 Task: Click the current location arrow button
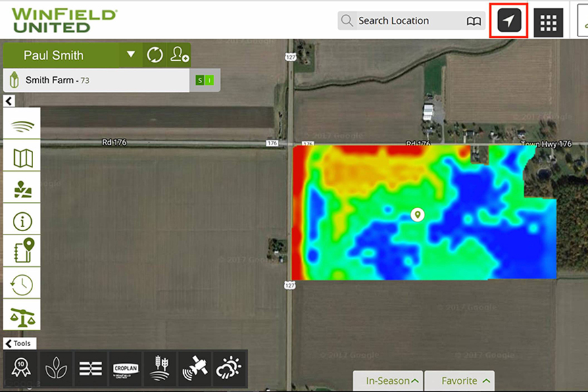click(x=512, y=22)
